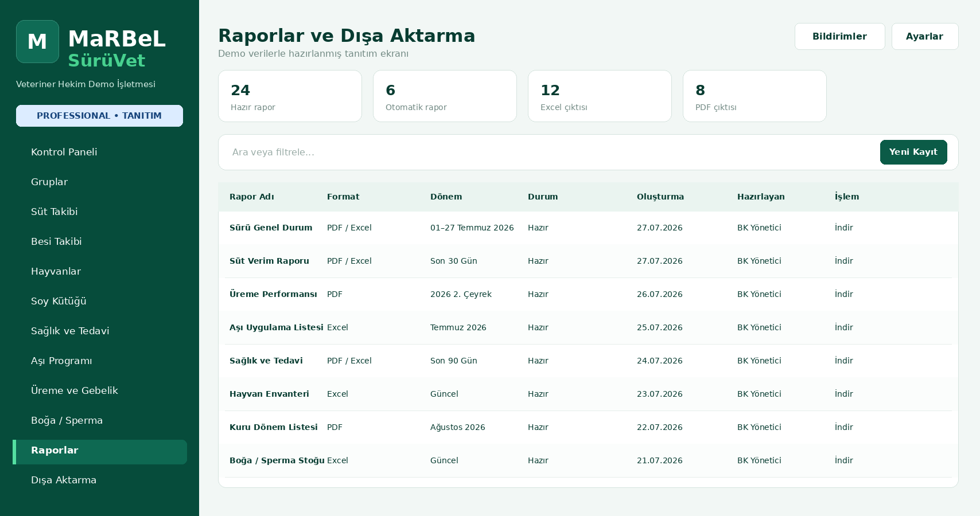The image size is (980, 516).
Task: Click the 23.07.2026 creation date
Action: [660, 394]
